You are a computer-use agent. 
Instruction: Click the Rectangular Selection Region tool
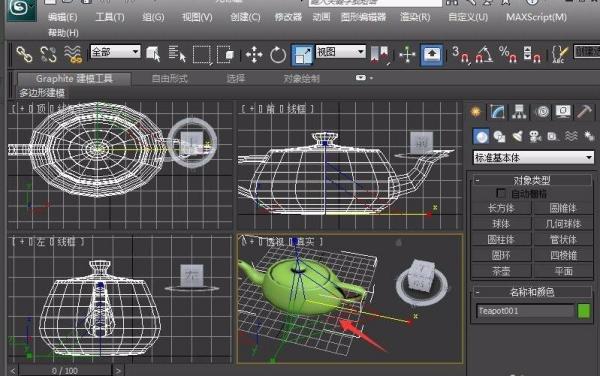point(202,55)
